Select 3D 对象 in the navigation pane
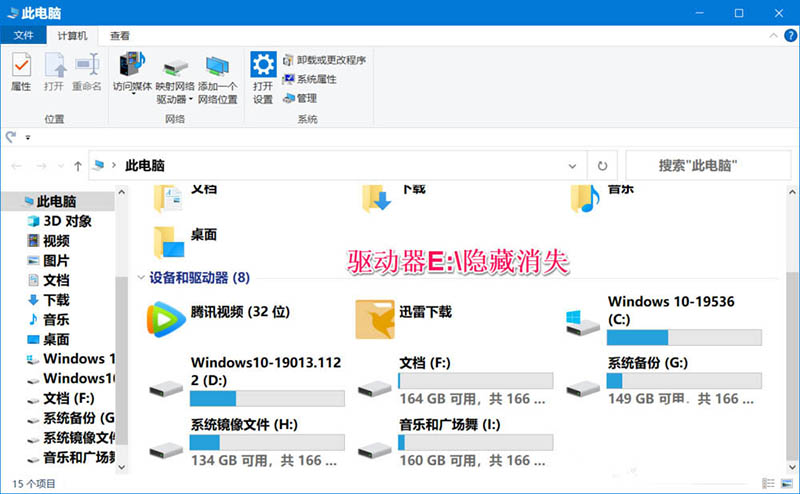Viewport: 800px width, 494px height. [60, 221]
